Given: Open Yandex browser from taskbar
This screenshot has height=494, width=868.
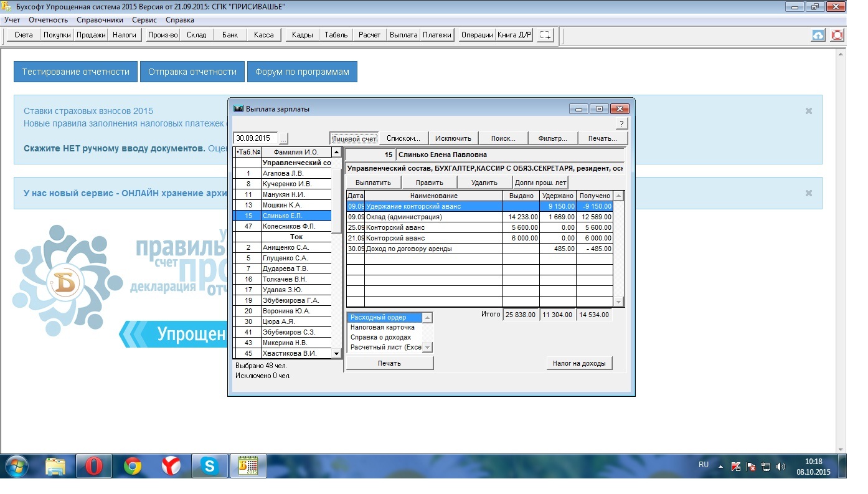Looking at the screenshot, I should tap(171, 466).
